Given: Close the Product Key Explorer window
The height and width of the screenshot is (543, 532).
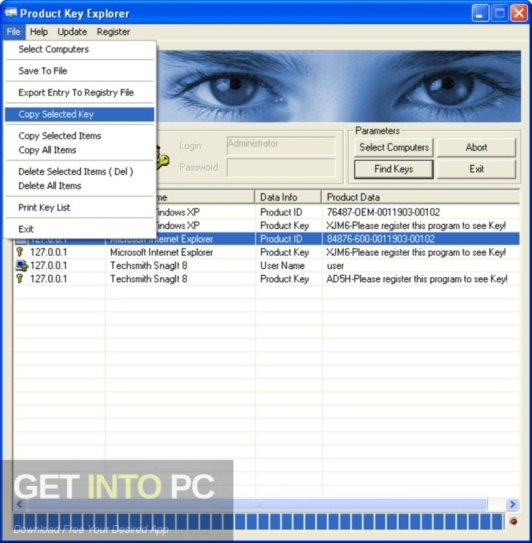Looking at the screenshot, I should pos(519,14).
